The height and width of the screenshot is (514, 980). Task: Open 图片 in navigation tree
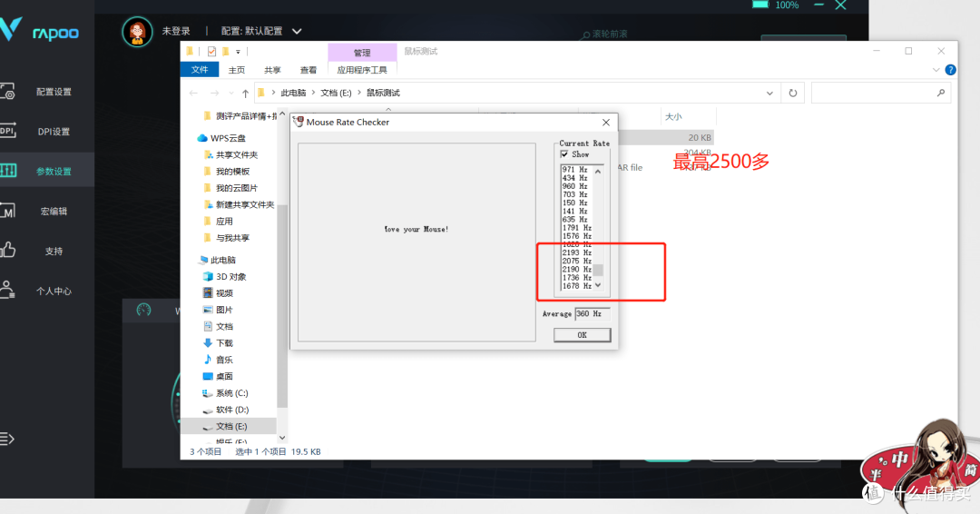(224, 311)
